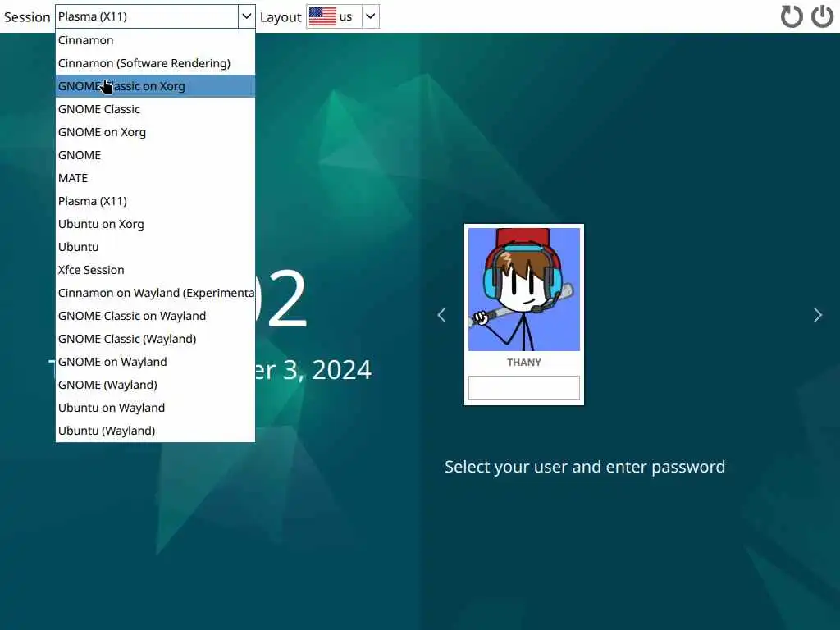Pick GNOME on Xorg session
Viewport: 840px width, 630px height.
coord(155,132)
